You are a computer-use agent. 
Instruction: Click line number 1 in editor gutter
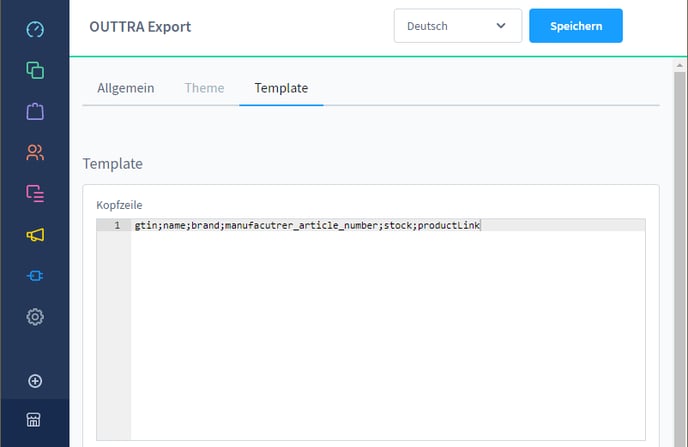(117, 225)
